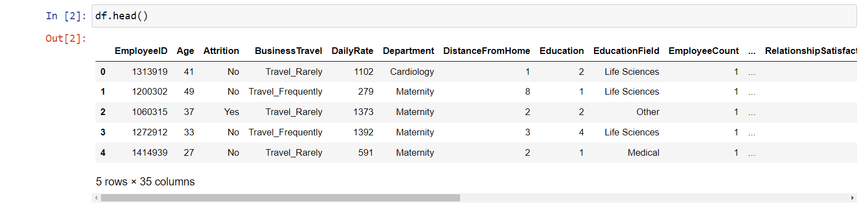Click the empty scrollbar track right of thumb
Image resolution: width=868 pixels, height=208 pixels.
(654, 198)
